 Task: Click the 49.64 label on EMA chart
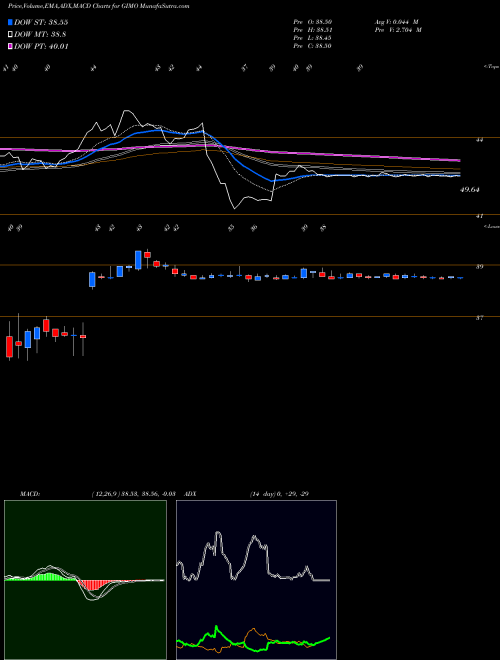470,190
